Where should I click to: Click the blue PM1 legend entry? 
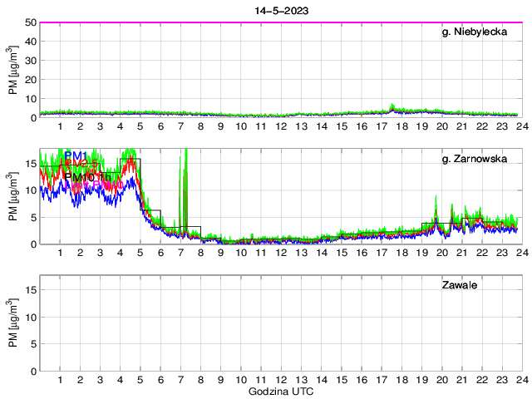[x=76, y=155]
